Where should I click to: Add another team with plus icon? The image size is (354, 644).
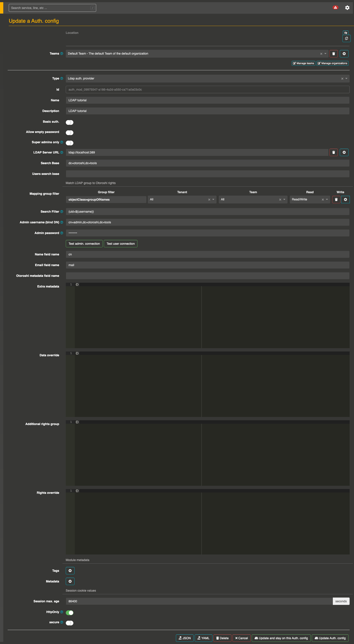[x=344, y=54]
